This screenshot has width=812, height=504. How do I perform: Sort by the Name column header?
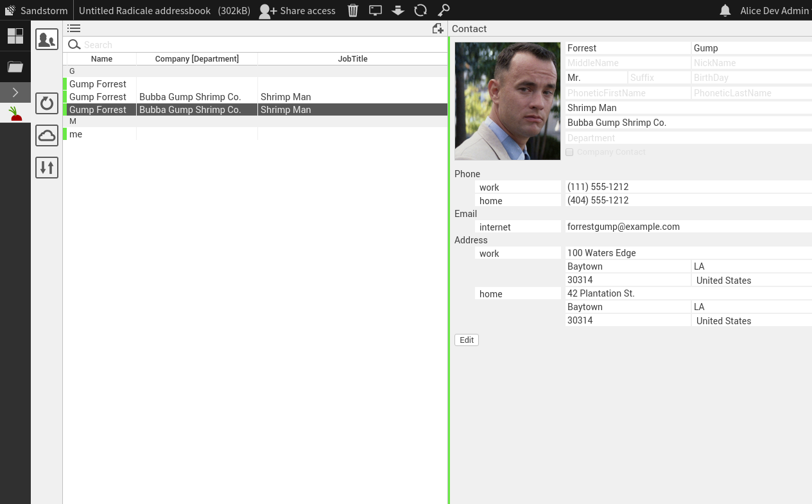101,59
